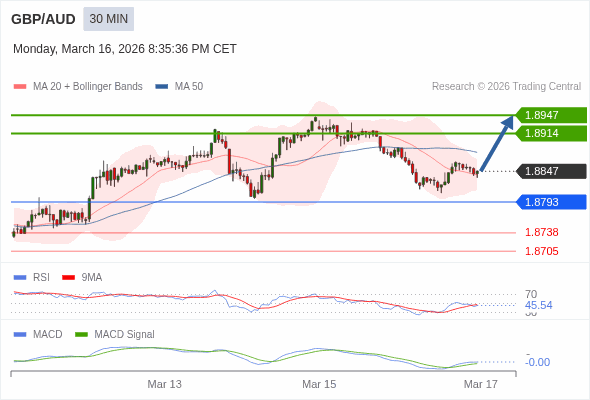Click the Mar 15 date axis label
The width and height of the screenshot is (590, 400).
coord(319,384)
